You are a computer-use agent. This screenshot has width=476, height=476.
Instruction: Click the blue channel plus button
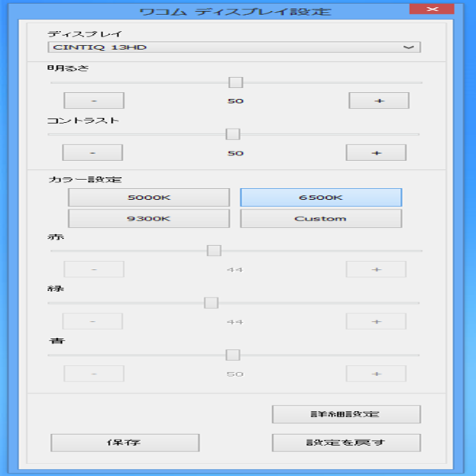tap(376, 374)
